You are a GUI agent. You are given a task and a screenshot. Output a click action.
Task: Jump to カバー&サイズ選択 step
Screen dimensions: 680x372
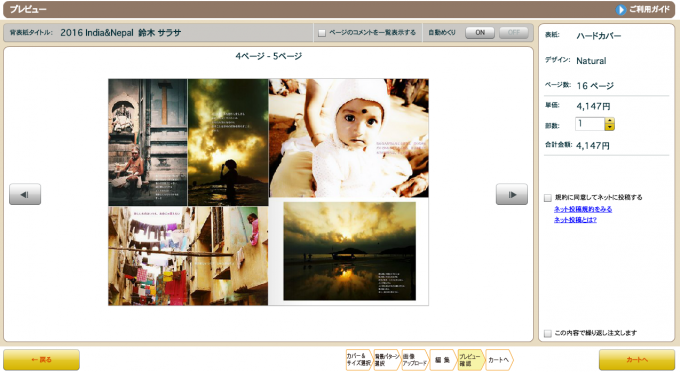359,359
